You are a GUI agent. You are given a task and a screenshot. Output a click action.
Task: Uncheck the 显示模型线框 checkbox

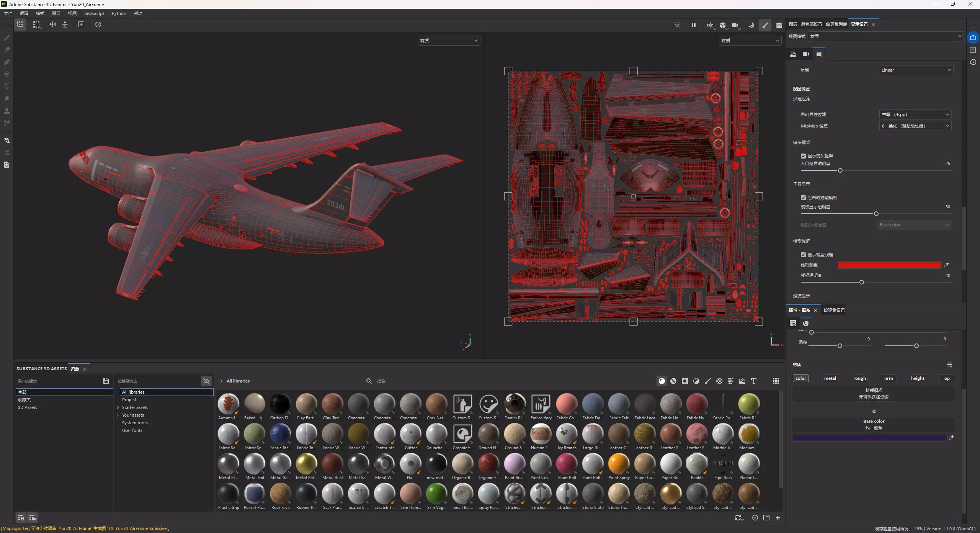pos(803,255)
